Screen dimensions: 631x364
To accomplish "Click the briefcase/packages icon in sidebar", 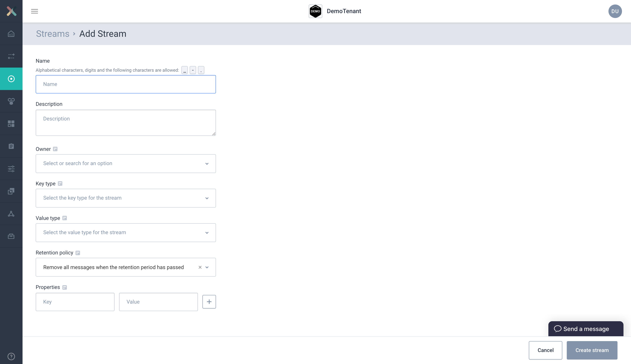I will pyautogui.click(x=11, y=237).
